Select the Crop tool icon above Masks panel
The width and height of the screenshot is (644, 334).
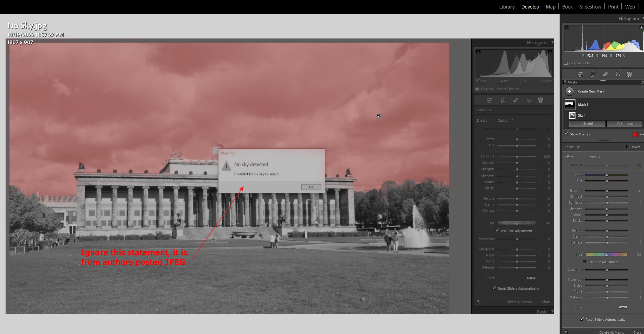[593, 74]
